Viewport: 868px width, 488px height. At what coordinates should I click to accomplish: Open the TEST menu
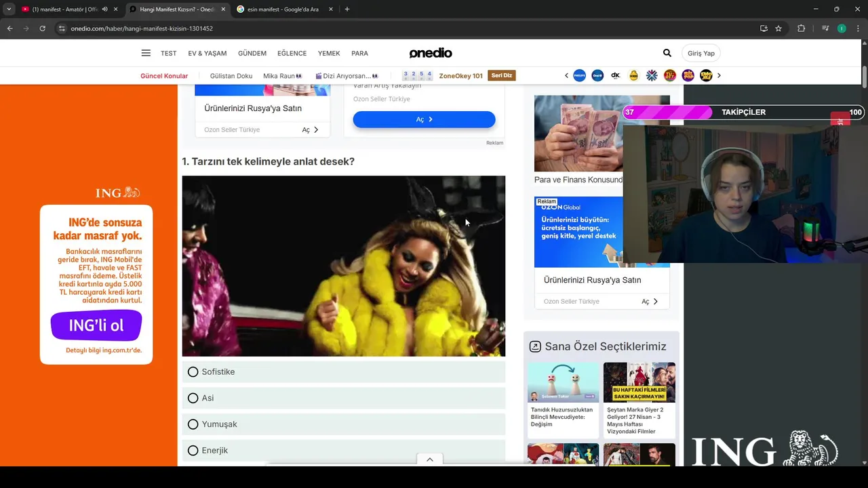tap(168, 54)
